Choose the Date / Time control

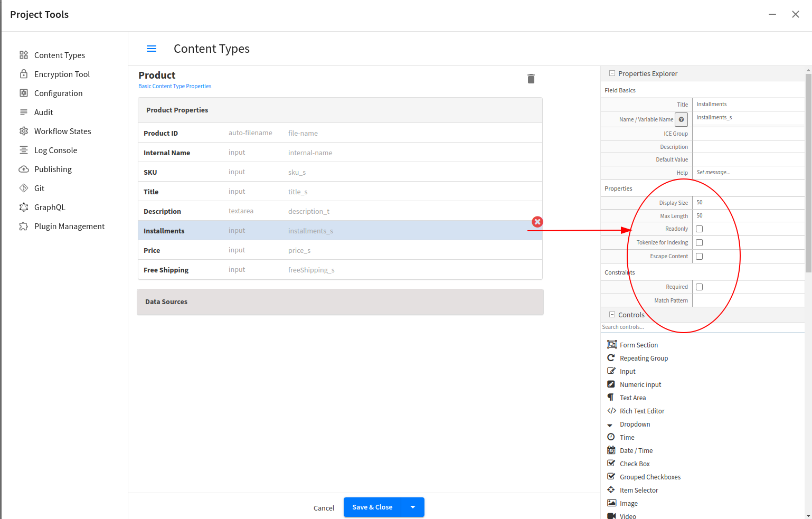(x=636, y=450)
